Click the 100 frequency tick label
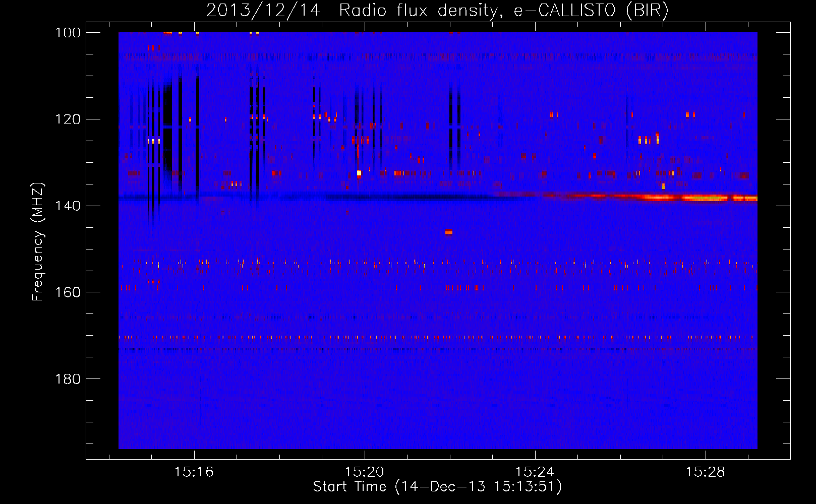816x504 pixels. (x=68, y=32)
